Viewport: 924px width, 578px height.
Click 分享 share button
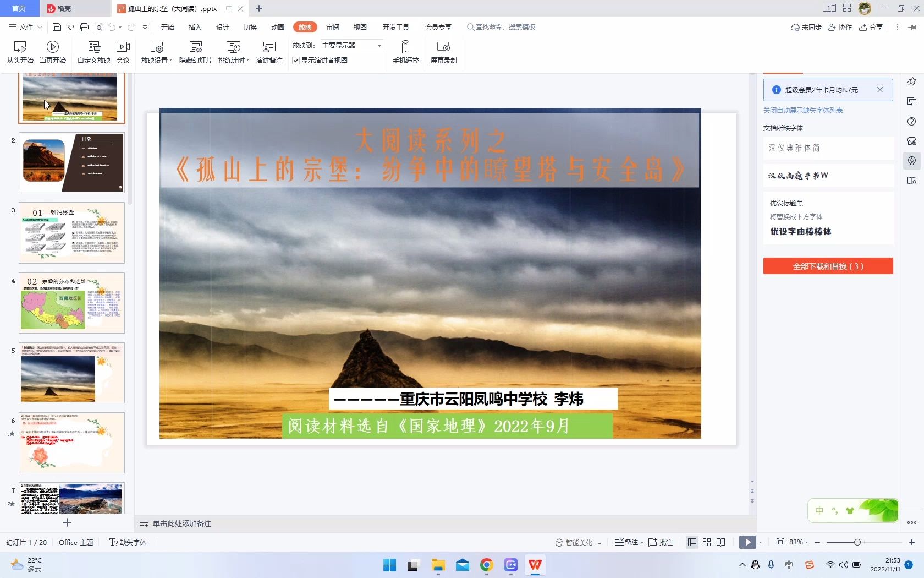tap(871, 27)
